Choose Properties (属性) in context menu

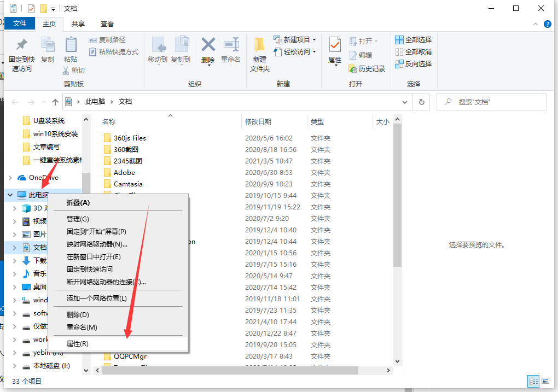78,344
